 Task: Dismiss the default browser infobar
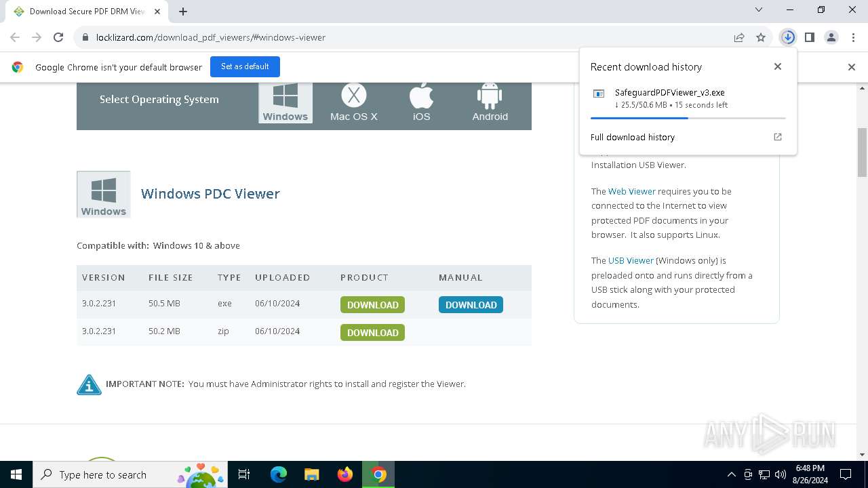click(x=852, y=67)
